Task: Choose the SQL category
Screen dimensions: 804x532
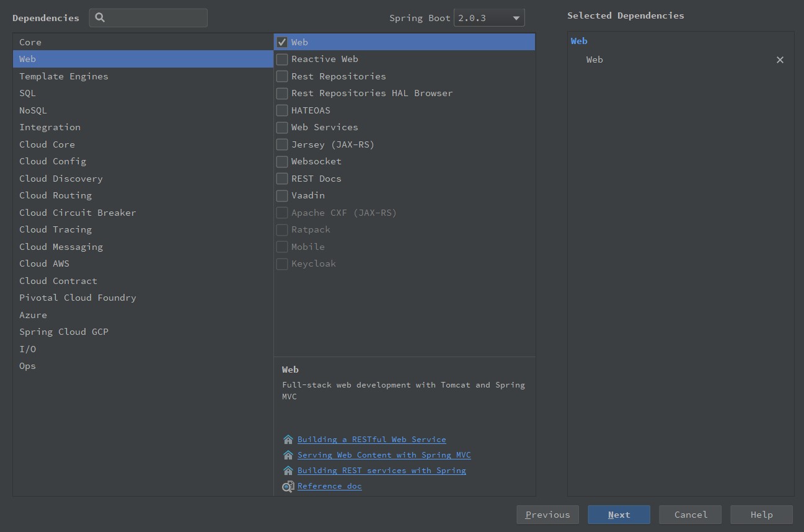Action: point(143,93)
